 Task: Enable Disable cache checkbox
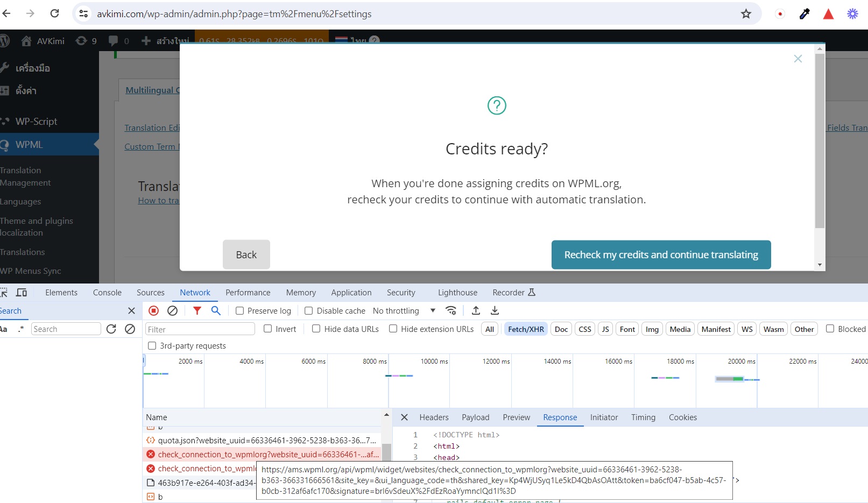(309, 311)
